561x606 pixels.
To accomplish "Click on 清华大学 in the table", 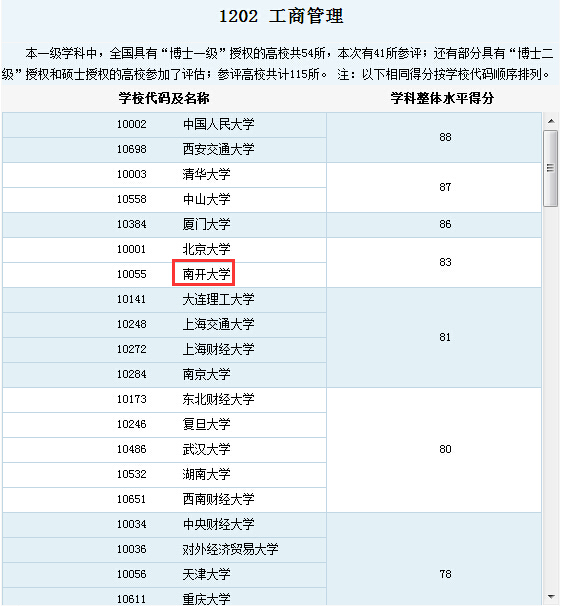I will tap(206, 174).
